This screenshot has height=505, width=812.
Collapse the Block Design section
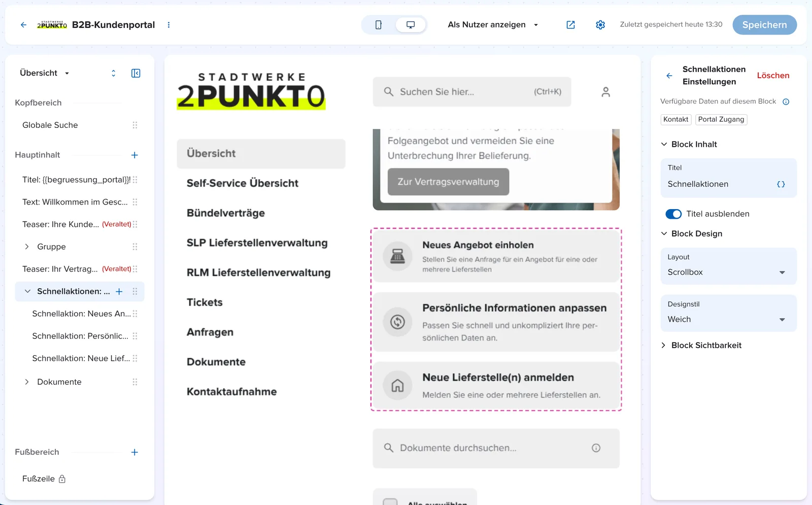click(664, 233)
